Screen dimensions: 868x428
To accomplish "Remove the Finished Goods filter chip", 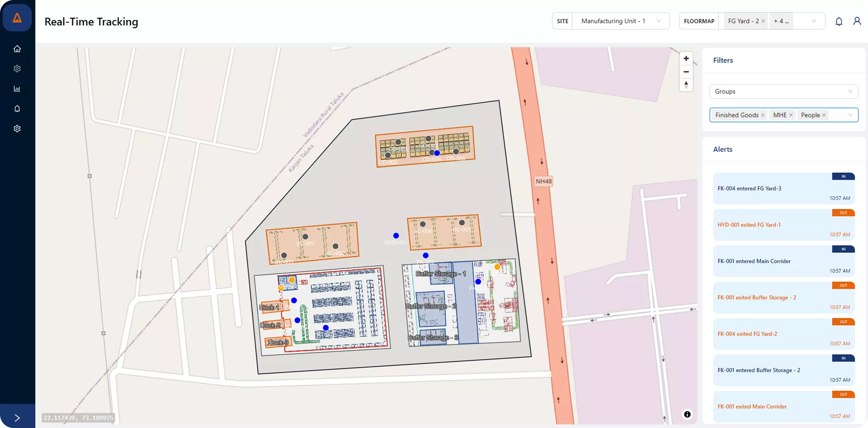I will coord(763,115).
